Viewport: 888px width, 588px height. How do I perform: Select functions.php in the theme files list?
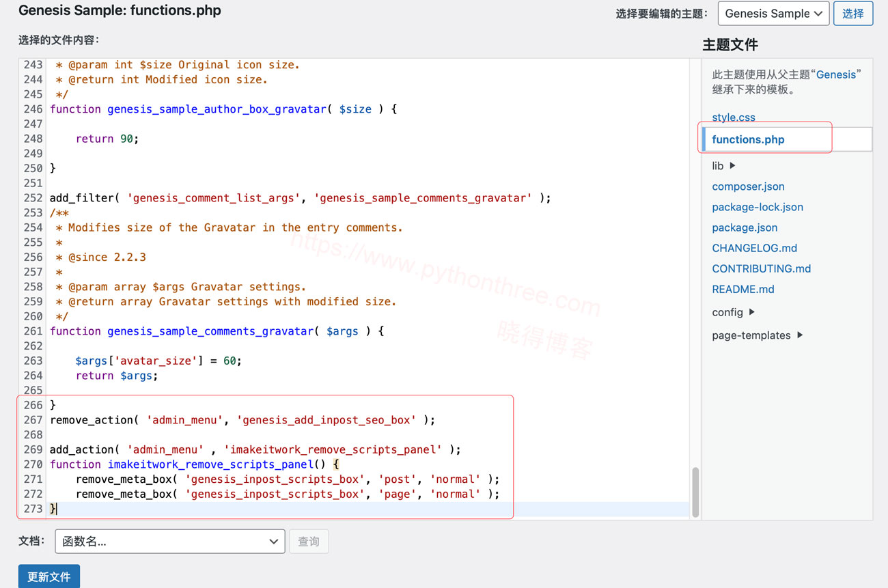(x=747, y=139)
